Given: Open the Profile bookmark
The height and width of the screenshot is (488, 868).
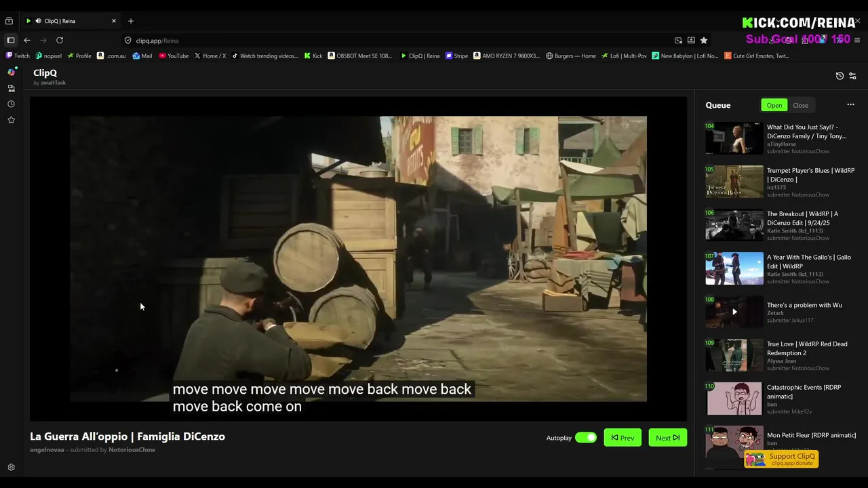Looking at the screenshot, I should click(x=79, y=56).
